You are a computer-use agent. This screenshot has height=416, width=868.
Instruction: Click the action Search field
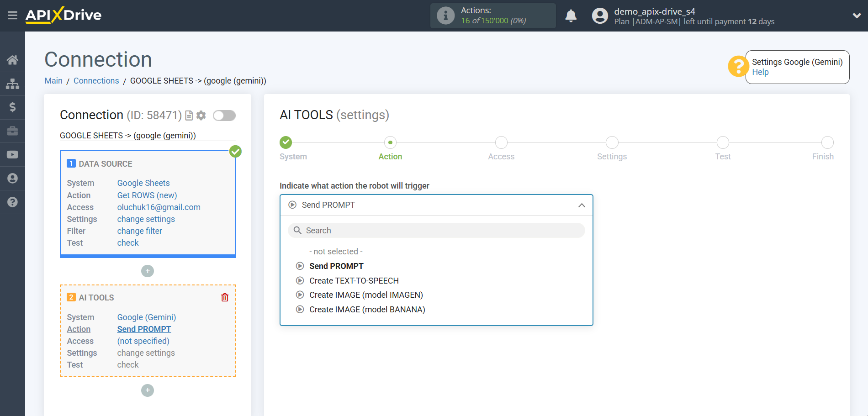coord(436,231)
